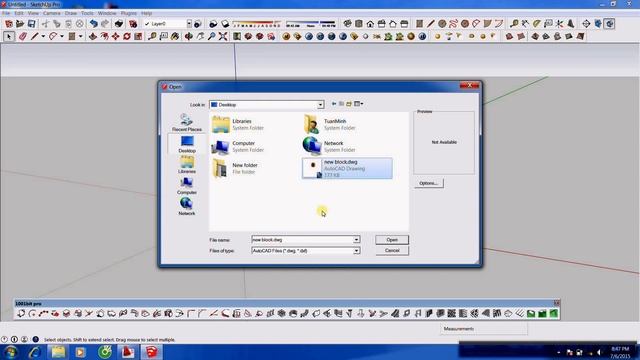Select Libraries system folder in file list

coord(238,124)
